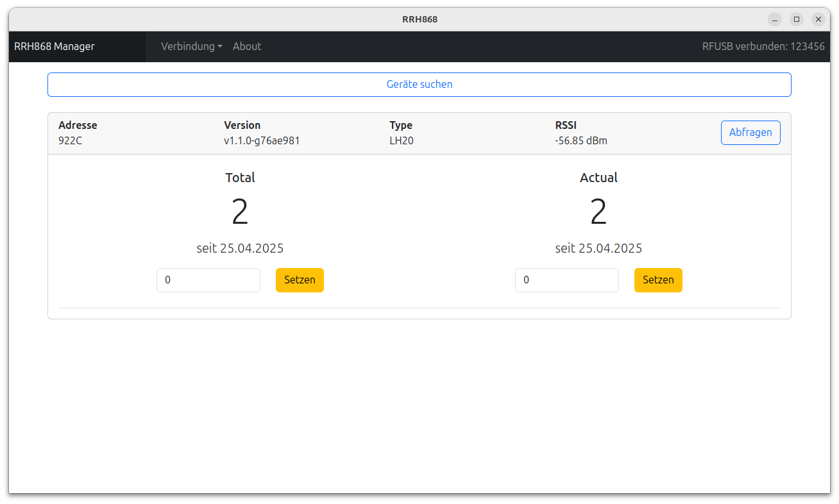
Task: Click the large Total count number
Action: (x=240, y=212)
